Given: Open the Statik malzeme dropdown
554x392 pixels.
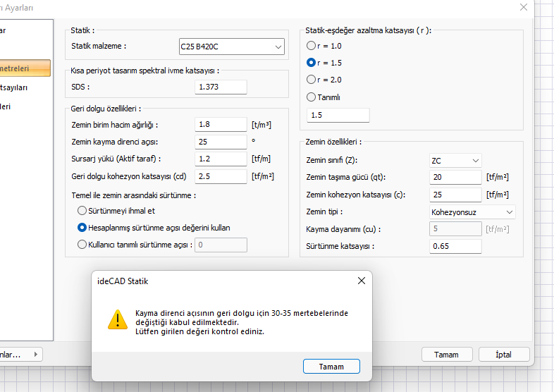Looking at the screenshot, I should pyautogui.click(x=232, y=47).
